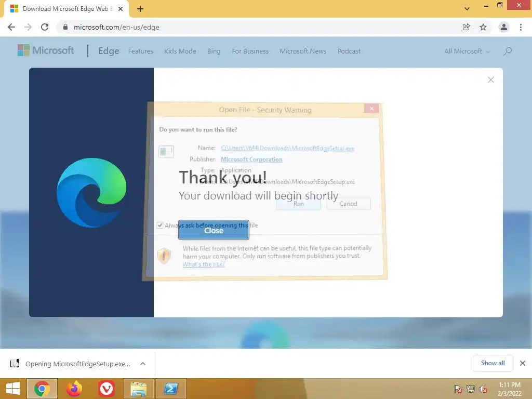Click the application file icon in the dialog

166,151
